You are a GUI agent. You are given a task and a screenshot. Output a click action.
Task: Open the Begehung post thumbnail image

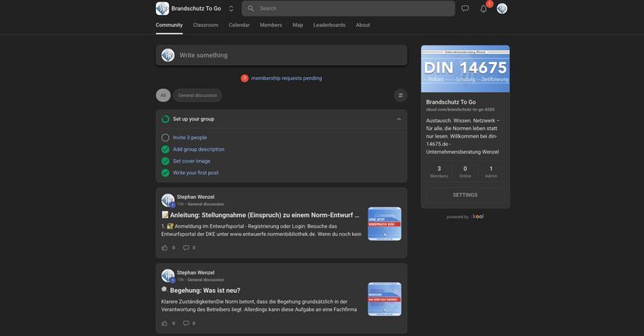[x=384, y=299]
